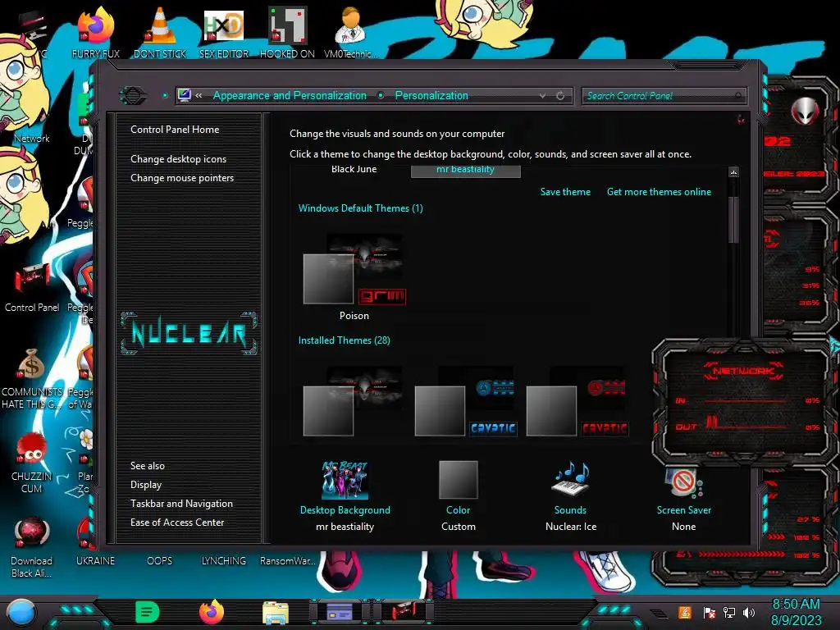Image resolution: width=840 pixels, height=630 pixels.
Task: Open the FURRY FUX Firefox desktop shortcut
Action: point(95,32)
